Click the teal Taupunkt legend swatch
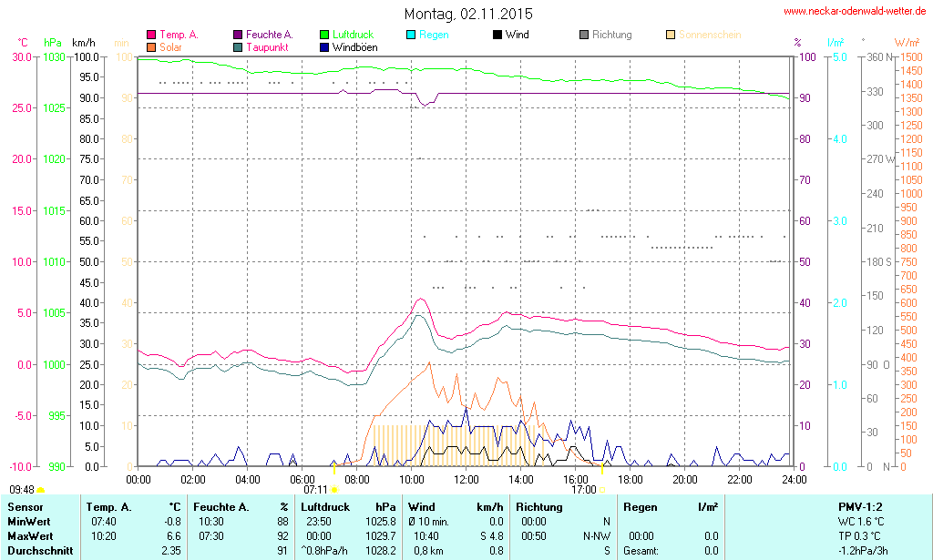 click(238, 46)
